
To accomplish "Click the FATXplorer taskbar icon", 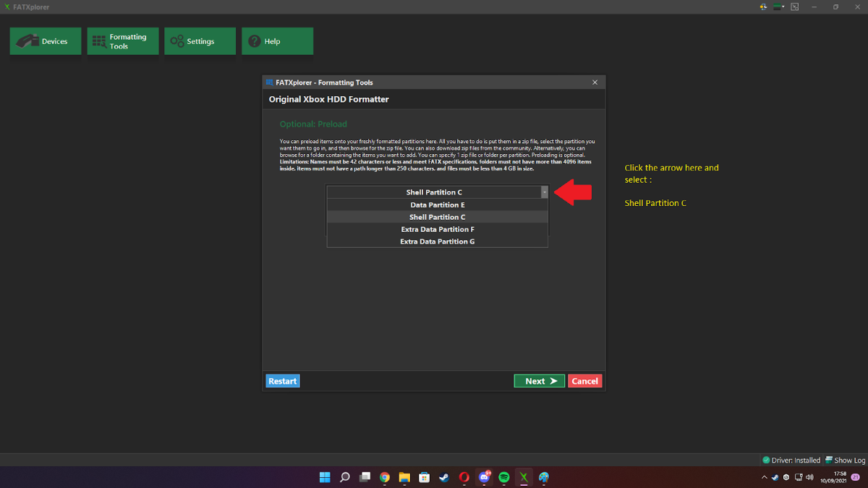I will tap(524, 477).
